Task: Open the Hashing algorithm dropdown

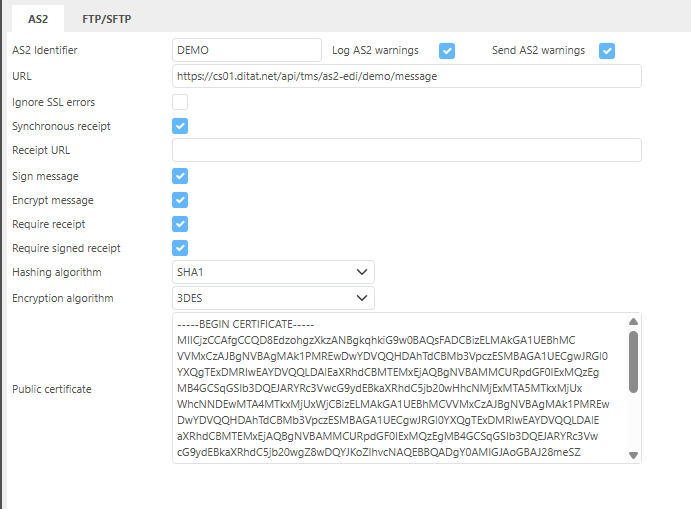Action: click(x=272, y=272)
